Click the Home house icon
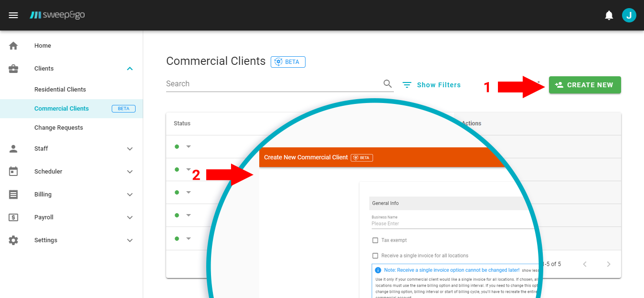Viewport: 644px width, 298px height. point(13,46)
